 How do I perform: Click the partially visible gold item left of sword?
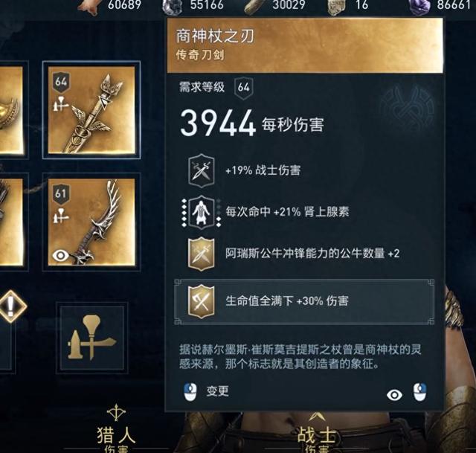coord(12,110)
